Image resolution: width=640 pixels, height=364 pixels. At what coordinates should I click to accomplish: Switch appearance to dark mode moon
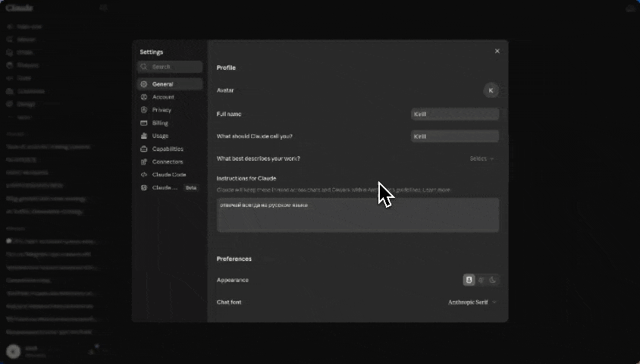(493, 280)
